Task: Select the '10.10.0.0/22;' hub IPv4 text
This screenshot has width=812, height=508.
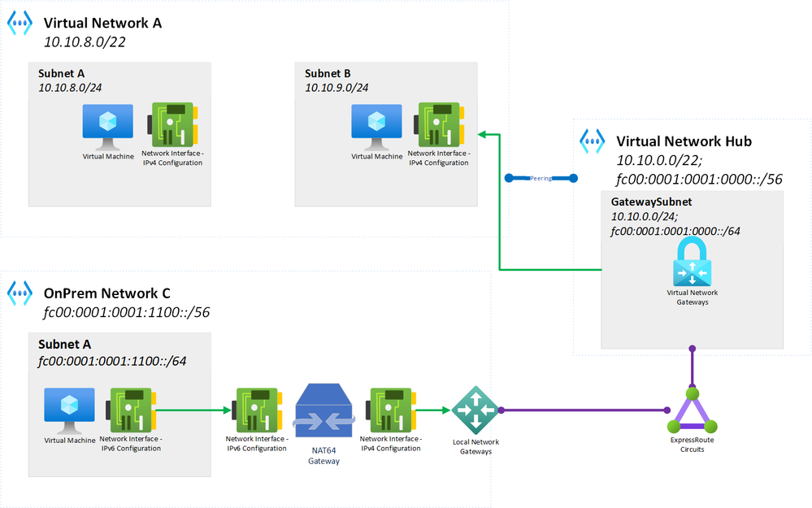Action: [658, 161]
